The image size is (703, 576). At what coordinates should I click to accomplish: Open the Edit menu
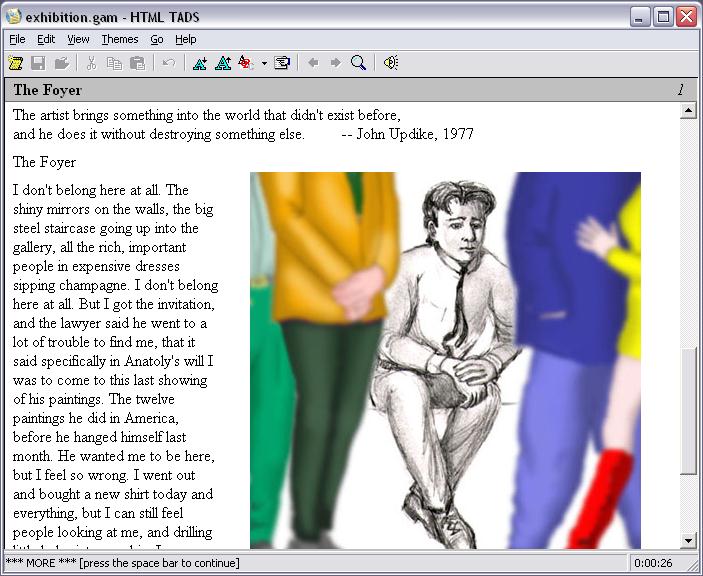[46, 39]
